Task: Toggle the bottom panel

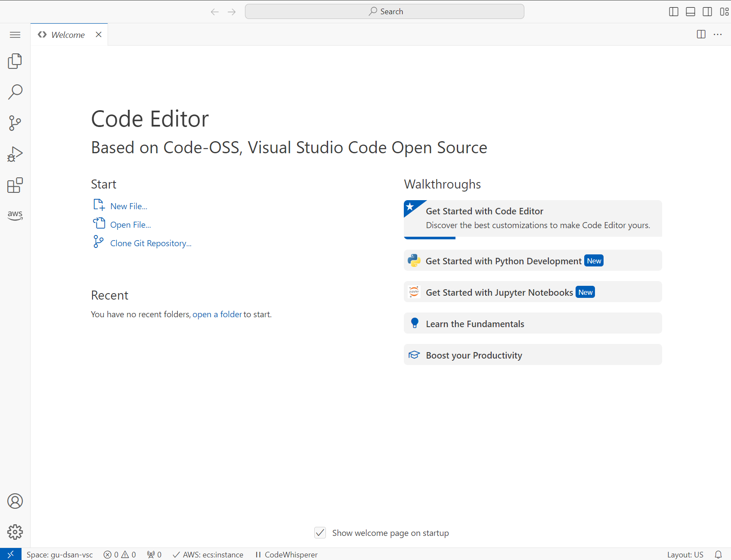Action: (691, 12)
